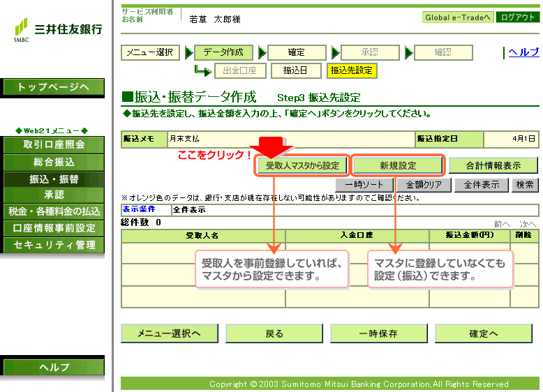
Task: Open 承認 in sidebar menu
Action: tap(54, 195)
